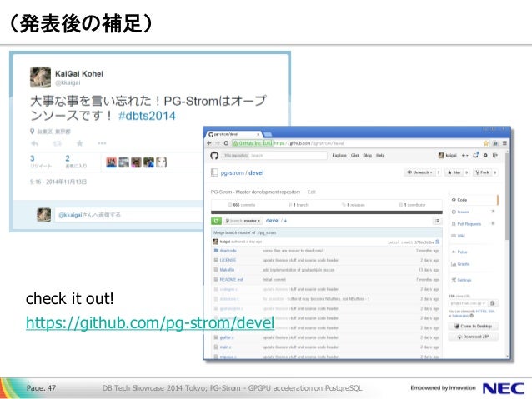532x399 pixels.
Task: Click the reply box addressed to @kkaigai
Action: 129,215
